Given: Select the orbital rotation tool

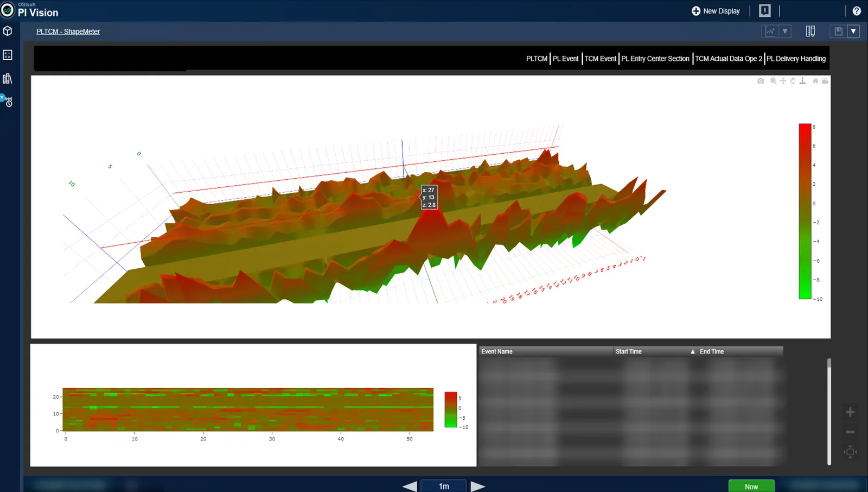Looking at the screenshot, I should tap(793, 81).
